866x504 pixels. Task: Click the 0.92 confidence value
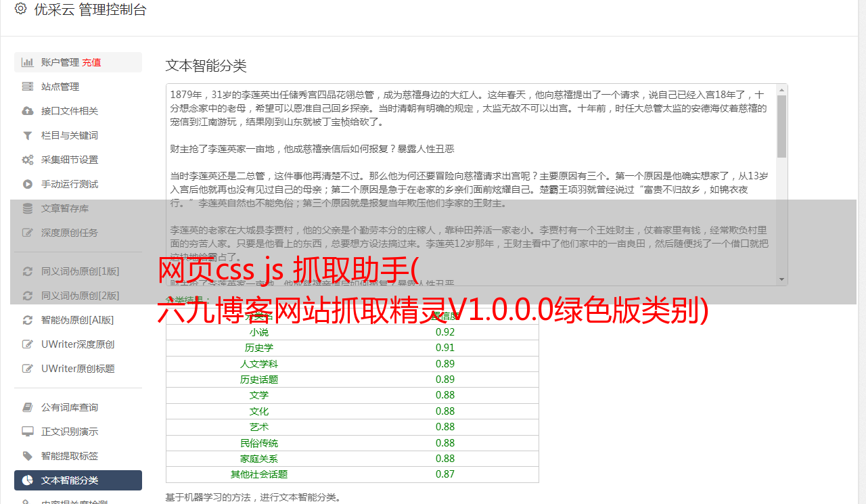(x=445, y=332)
